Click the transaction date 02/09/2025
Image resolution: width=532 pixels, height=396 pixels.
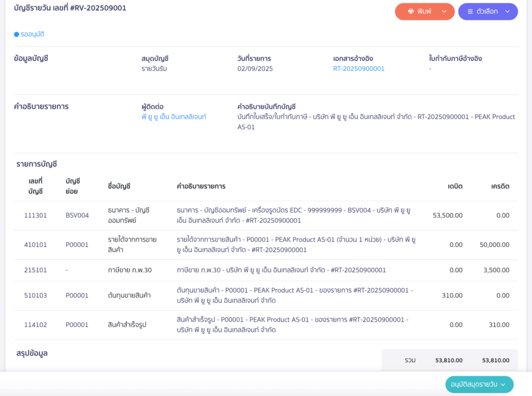[255, 69]
